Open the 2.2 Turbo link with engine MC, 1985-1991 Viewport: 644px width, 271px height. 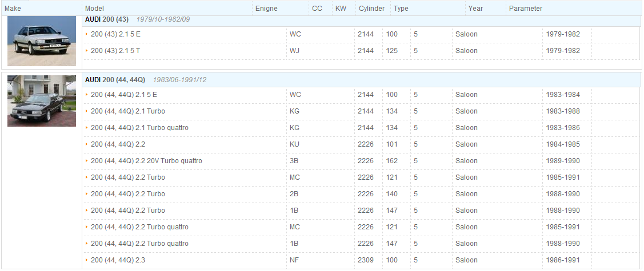(128, 177)
